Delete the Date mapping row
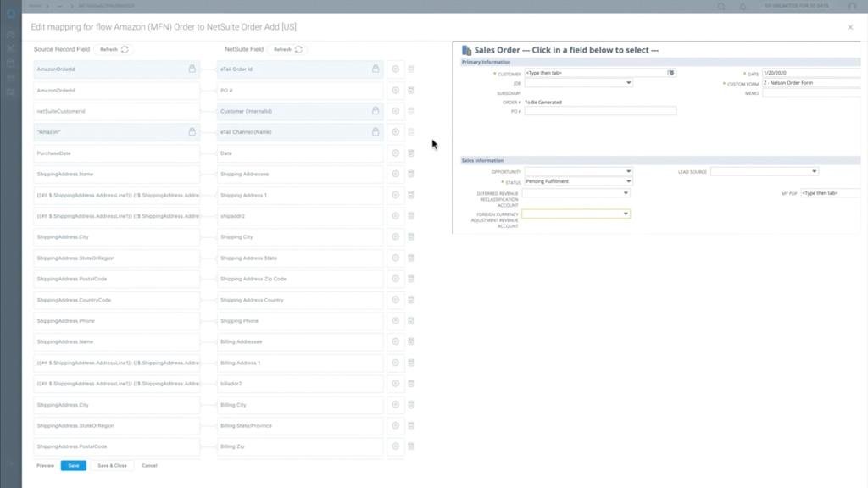Image resolution: width=868 pixels, height=488 pixels. (x=411, y=153)
